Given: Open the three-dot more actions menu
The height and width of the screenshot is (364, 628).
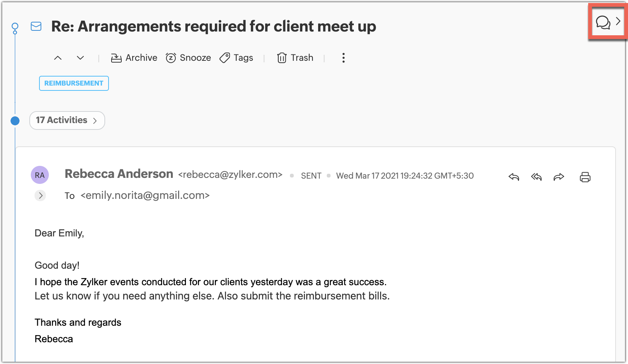Looking at the screenshot, I should click(x=343, y=58).
